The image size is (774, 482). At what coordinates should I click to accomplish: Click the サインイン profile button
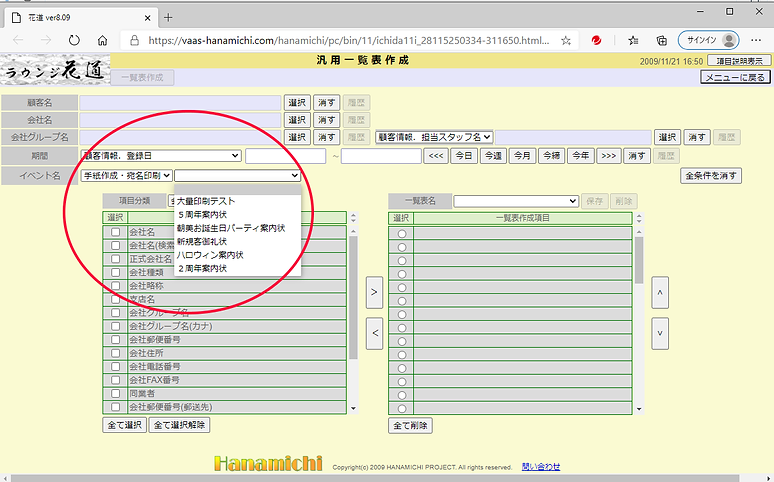pos(708,40)
